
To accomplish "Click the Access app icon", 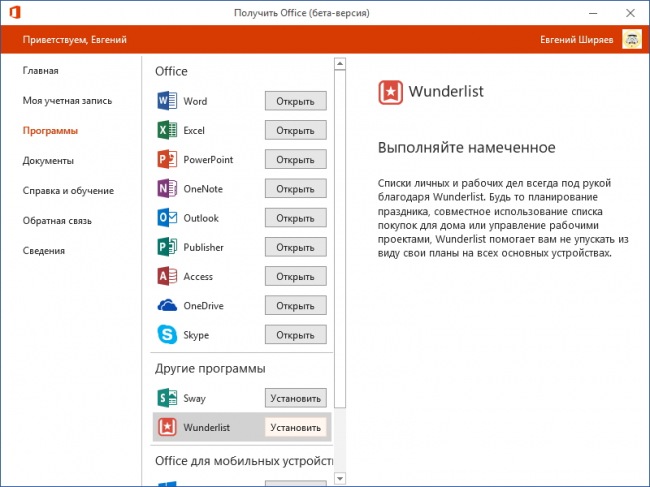I will click(167, 276).
